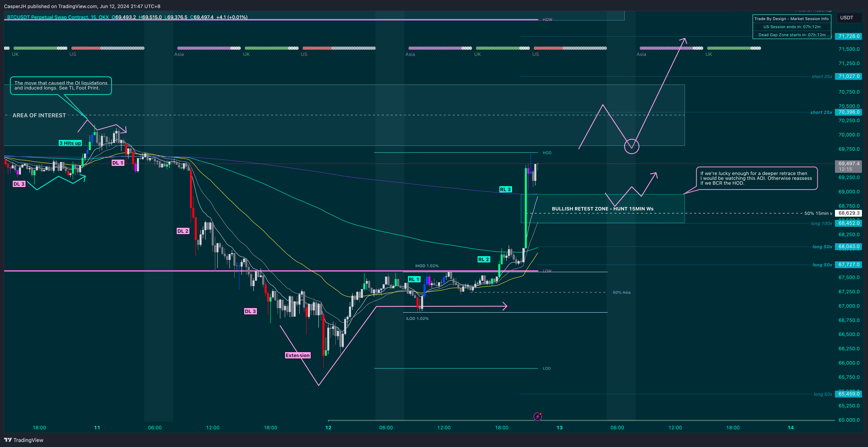The height and width of the screenshot is (447, 868).
Task: Select the '3 Hits up' label
Action: (x=70, y=143)
